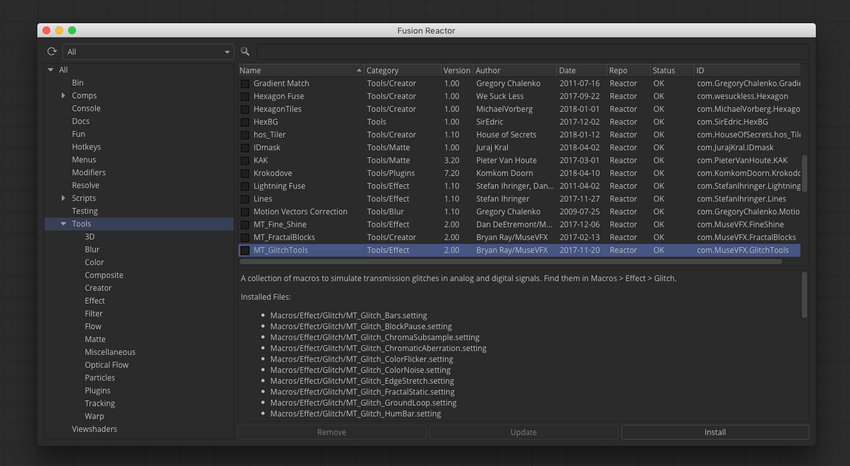This screenshot has width=850, height=466.
Task: Check the HexBG checkbox
Action: point(245,122)
